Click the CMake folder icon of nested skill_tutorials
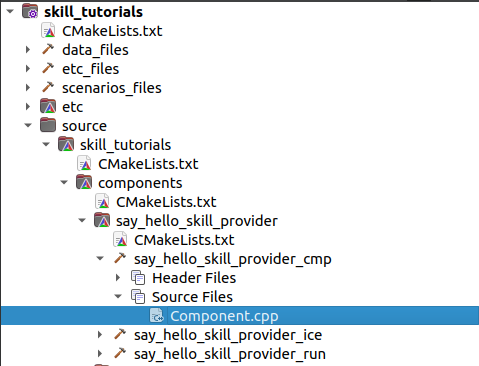 click(66, 144)
